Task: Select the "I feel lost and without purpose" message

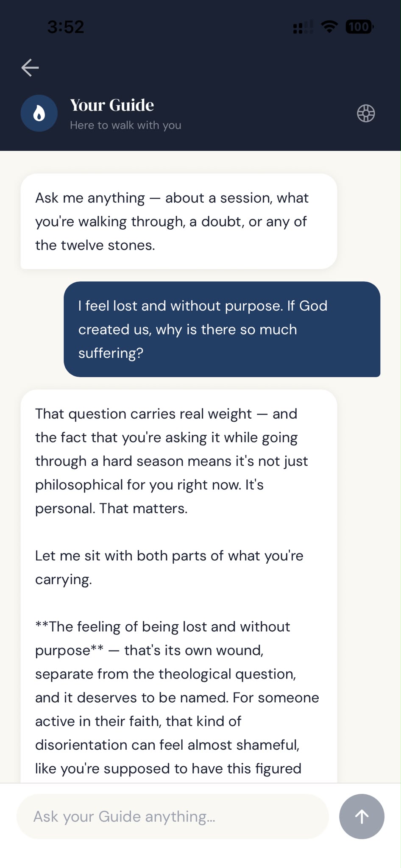Action: tap(222, 329)
